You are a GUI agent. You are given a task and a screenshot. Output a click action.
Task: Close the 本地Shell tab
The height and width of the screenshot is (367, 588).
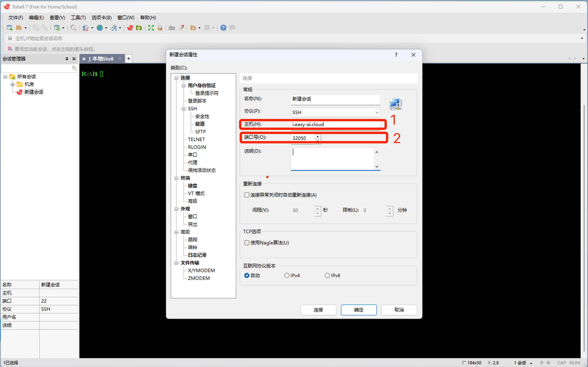(x=120, y=58)
